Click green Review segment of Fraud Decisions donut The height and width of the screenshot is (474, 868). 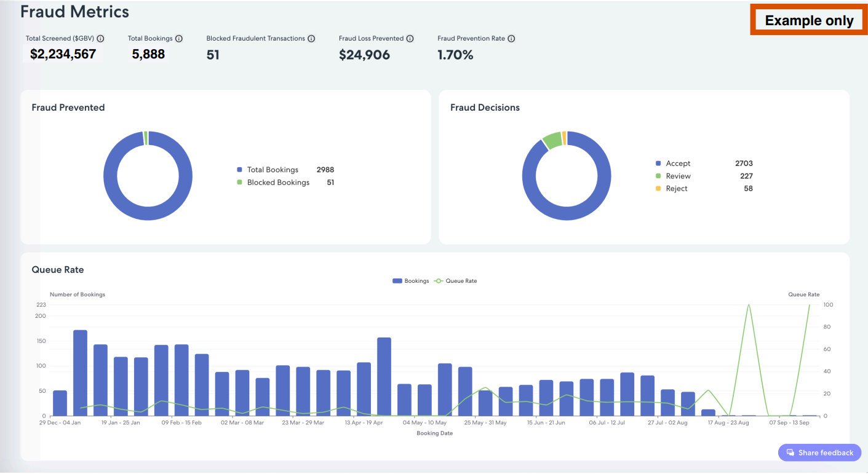551,140
